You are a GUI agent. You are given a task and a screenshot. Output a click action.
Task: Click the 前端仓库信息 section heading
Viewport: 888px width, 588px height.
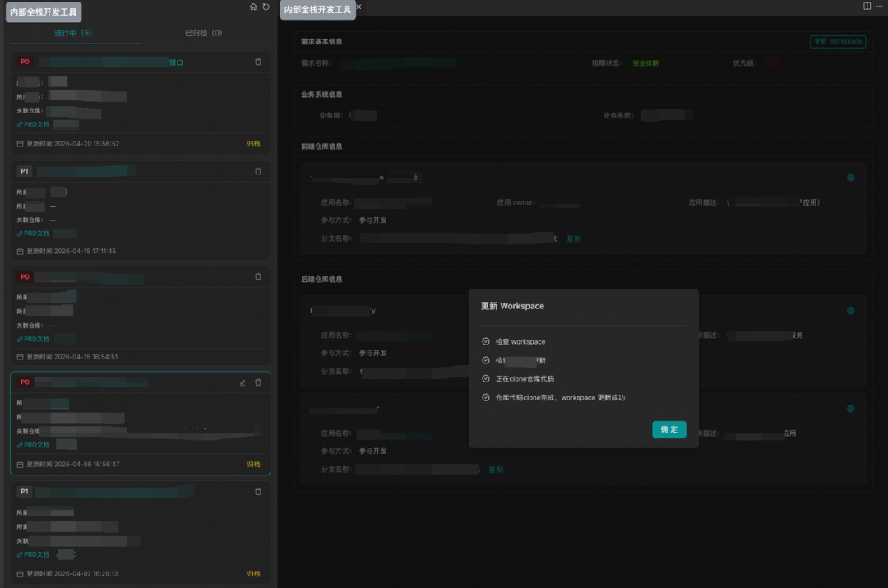(x=321, y=146)
